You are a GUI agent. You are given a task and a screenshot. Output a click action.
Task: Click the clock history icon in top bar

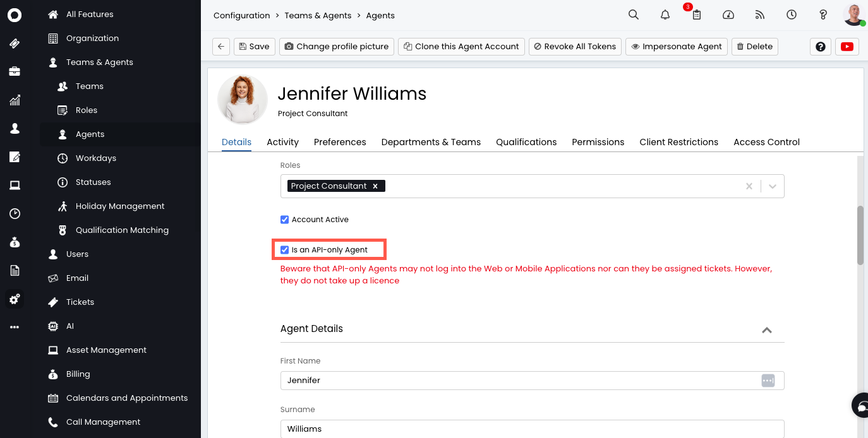point(792,15)
